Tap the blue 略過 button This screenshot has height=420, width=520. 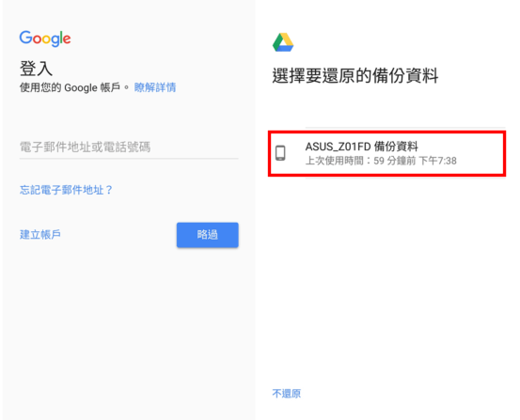click(x=207, y=235)
